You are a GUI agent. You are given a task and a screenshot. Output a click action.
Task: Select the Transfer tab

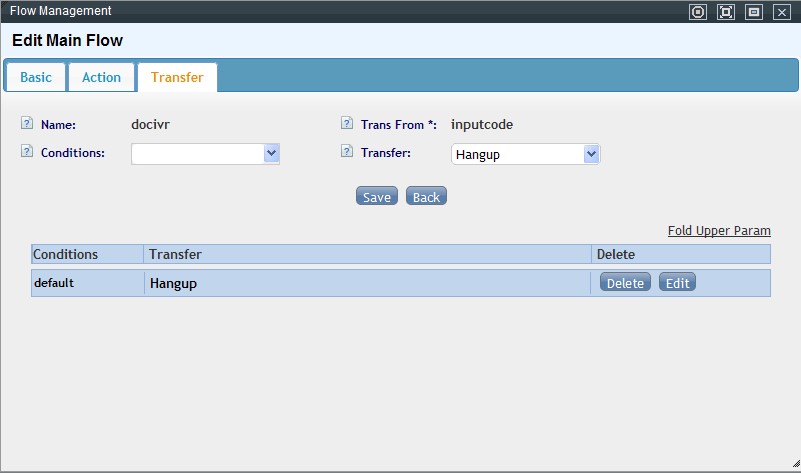coord(177,77)
